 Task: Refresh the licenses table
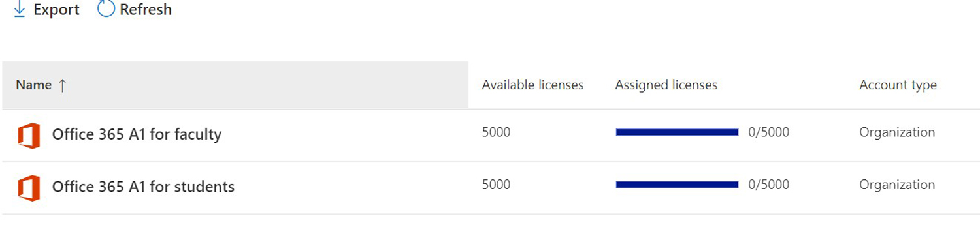[x=135, y=9]
